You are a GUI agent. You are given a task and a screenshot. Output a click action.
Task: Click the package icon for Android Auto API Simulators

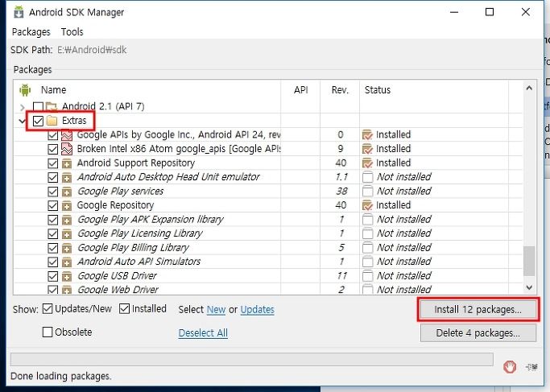tap(67, 262)
